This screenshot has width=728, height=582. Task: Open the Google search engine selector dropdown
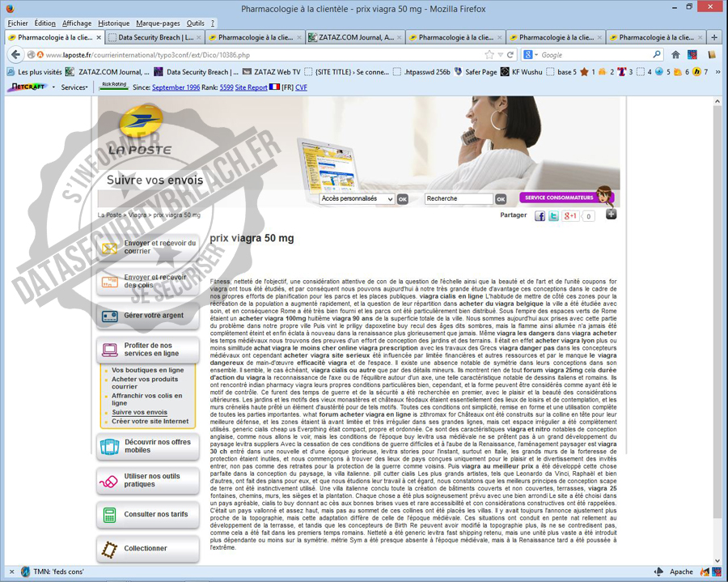coord(531,55)
